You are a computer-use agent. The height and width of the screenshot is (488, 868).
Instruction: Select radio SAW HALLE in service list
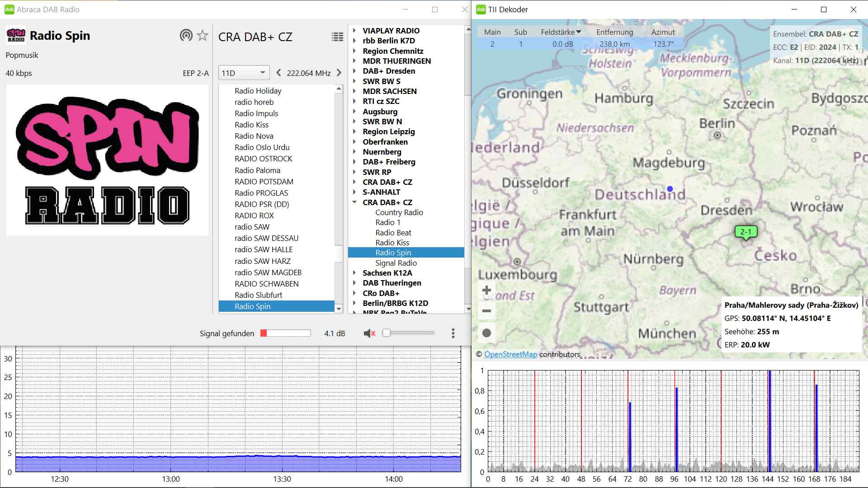tap(263, 249)
